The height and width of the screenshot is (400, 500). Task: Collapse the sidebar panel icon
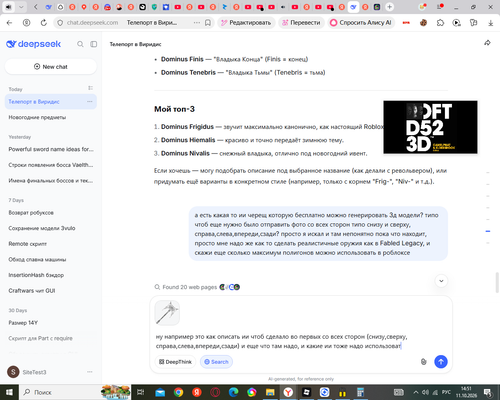click(x=94, y=44)
